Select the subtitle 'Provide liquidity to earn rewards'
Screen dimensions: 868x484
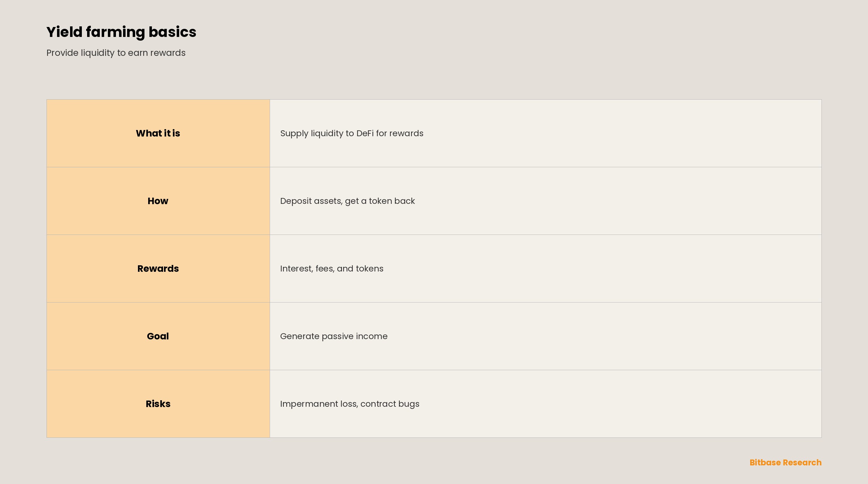(116, 53)
